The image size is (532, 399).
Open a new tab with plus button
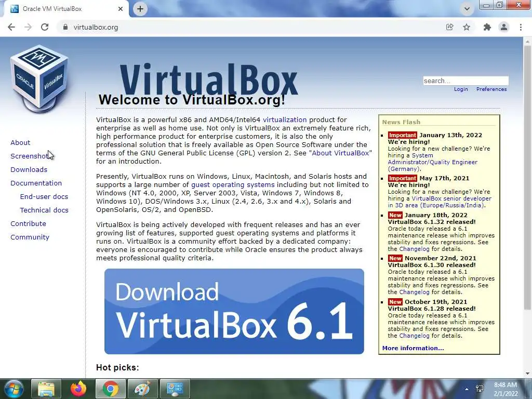coord(140,9)
